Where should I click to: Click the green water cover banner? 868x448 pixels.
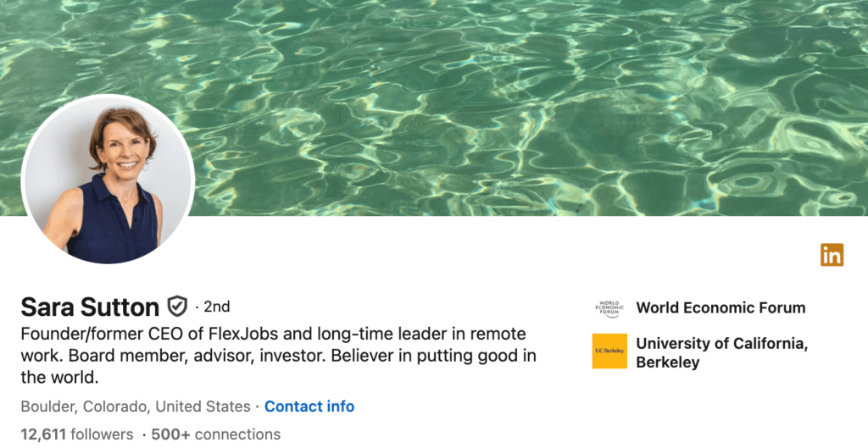[509, 102]
